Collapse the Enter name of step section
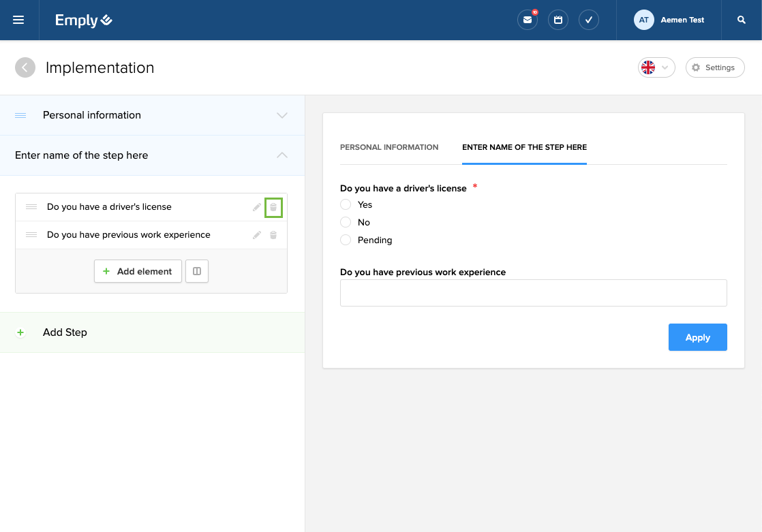Image resolution: width=762 pixels, height=532 pixels. point(281,155)
